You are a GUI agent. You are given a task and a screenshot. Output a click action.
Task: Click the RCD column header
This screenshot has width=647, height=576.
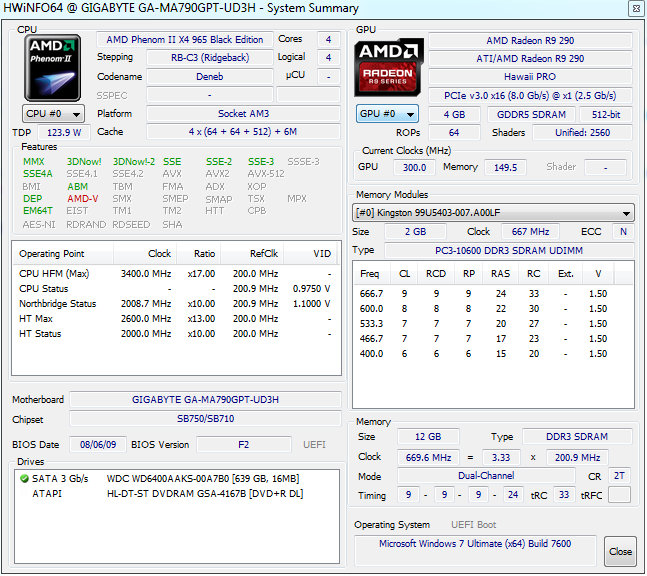click(436, 274)
